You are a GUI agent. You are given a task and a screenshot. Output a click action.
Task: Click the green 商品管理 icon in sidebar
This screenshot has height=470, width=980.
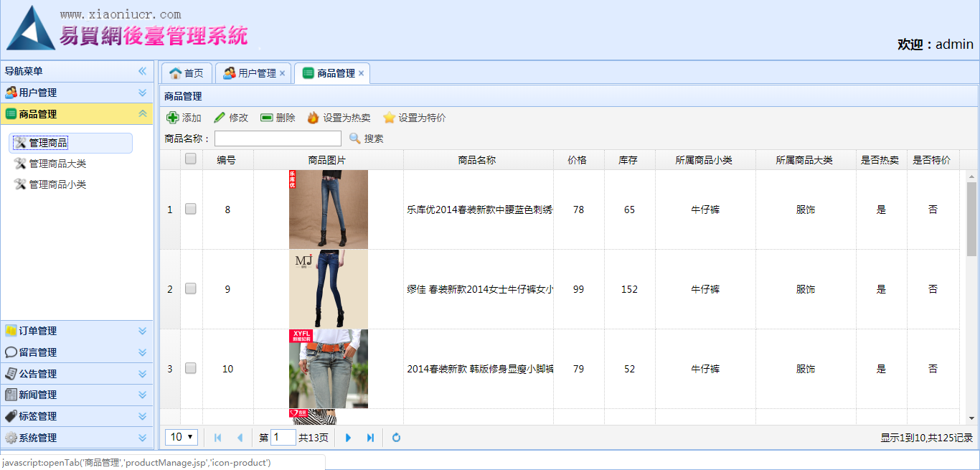[x=11, y=114]
